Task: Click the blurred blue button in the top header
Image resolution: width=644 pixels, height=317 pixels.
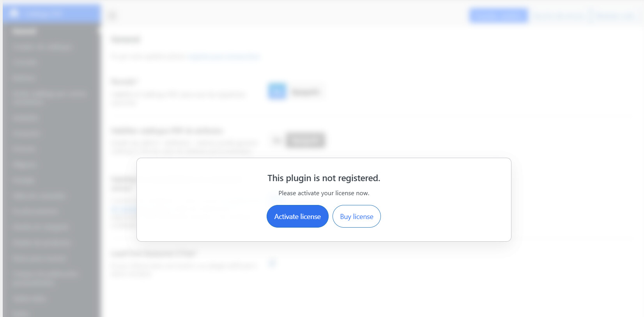Action: tap(499, 16)
